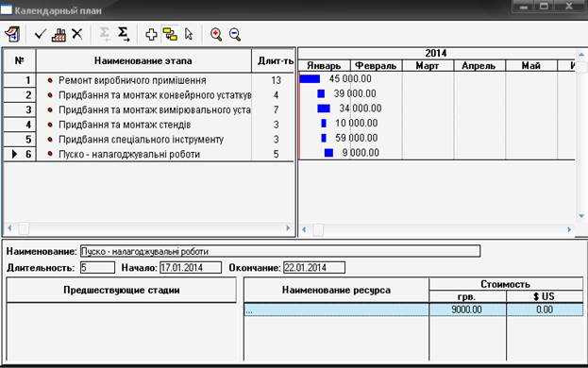This screenshot has width=588, height=368.
Task: Click the 'Наименование этапа' column header
Action: click(143, 60)
